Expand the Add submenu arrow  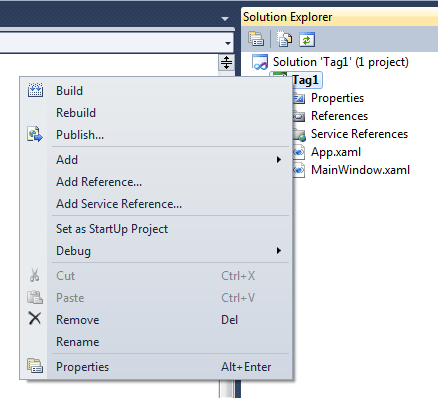(x=279, y=160)
